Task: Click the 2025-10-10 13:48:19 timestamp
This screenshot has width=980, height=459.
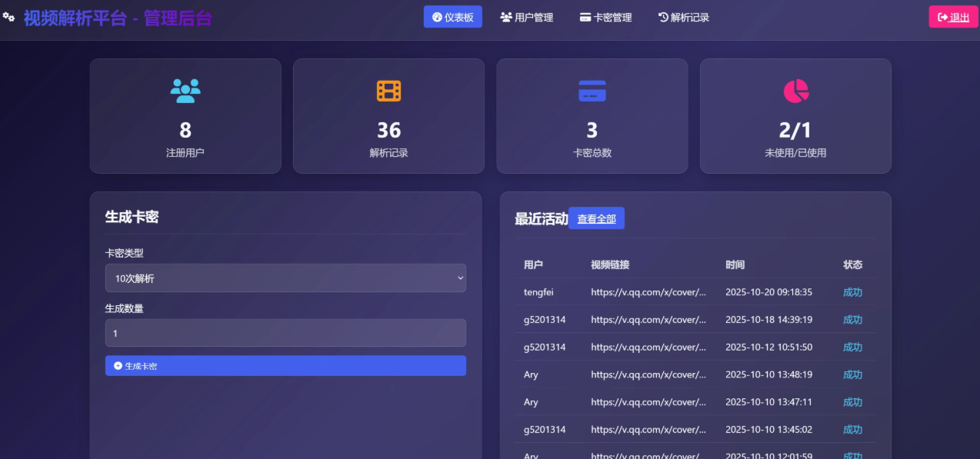Action: (768, 374)
